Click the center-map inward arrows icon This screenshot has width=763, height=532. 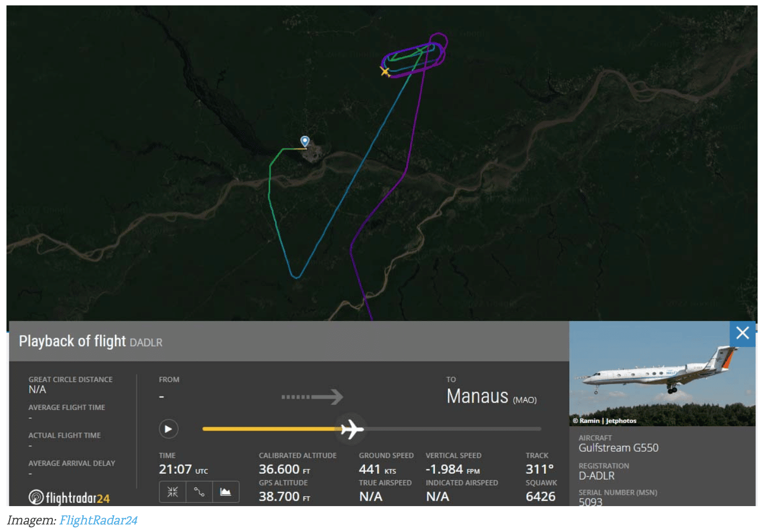[x=173, y=492]
